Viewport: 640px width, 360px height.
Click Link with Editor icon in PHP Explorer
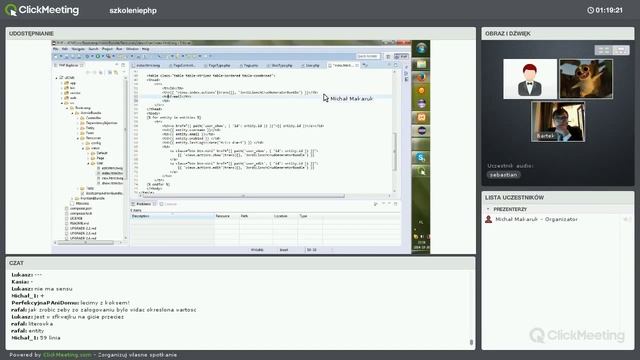click(x=116, y=72)
